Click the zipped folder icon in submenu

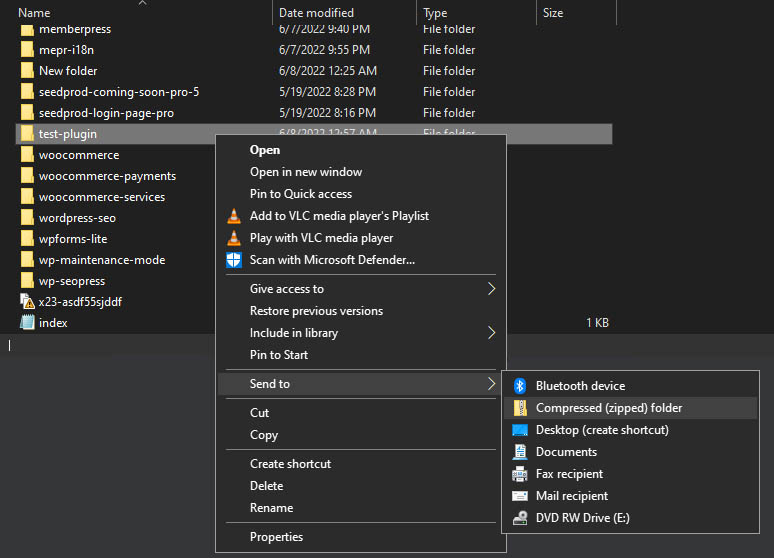coord(519,408)
